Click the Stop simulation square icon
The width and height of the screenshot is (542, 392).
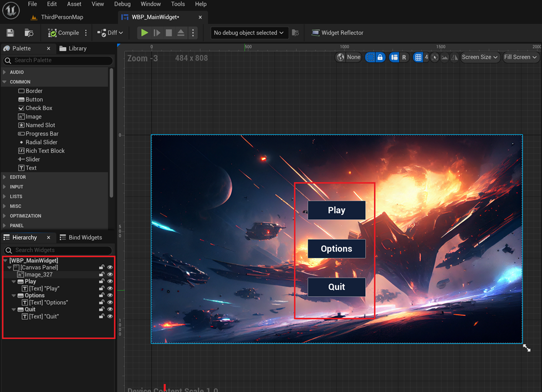click(x=169, y=33)
